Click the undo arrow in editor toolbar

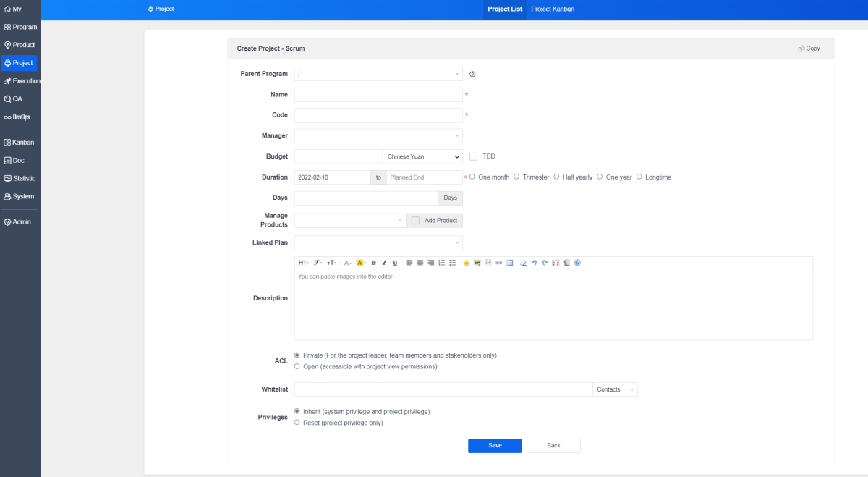pos(534,263)
